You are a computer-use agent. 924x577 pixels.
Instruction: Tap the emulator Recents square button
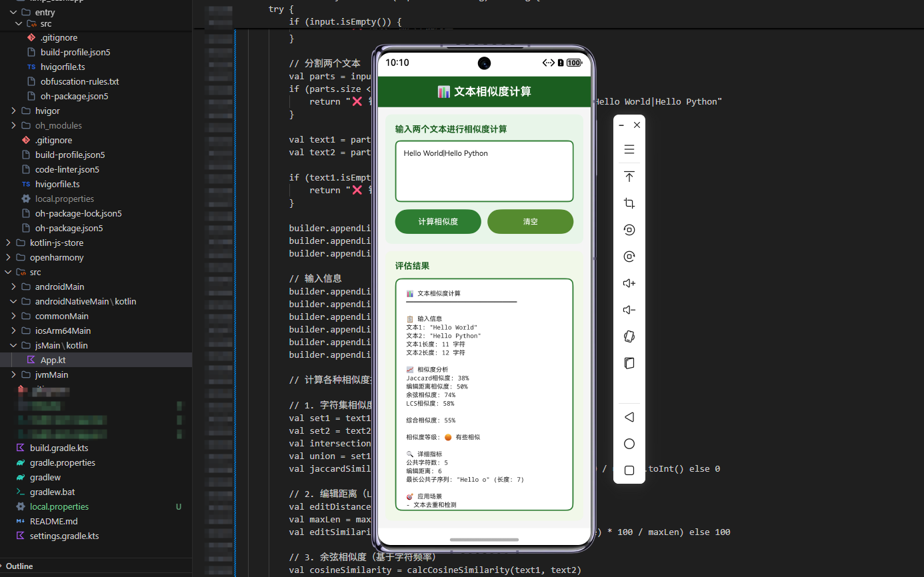(629, 470)
